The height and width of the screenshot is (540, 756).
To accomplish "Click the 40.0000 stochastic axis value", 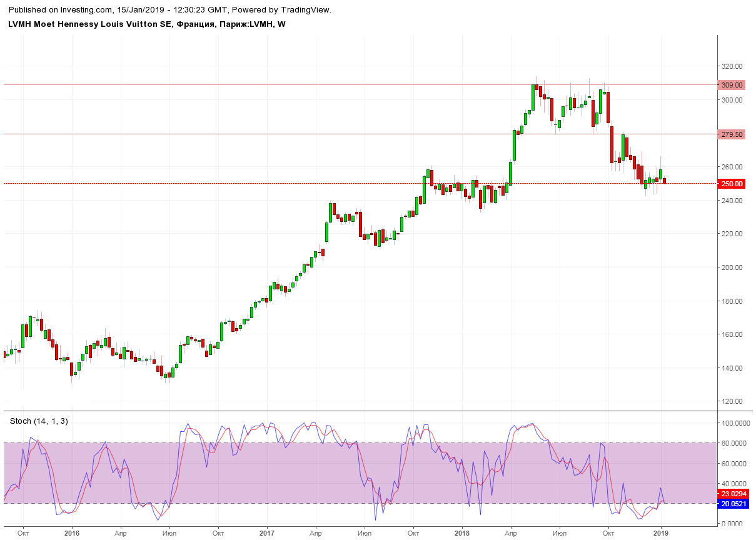I will [734, 483].
